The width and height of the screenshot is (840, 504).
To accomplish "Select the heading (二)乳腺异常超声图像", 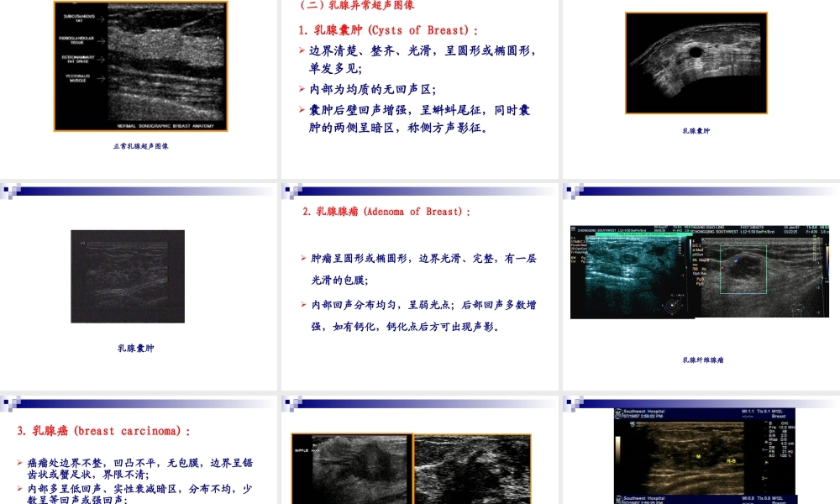I will (x=357, y=7).
